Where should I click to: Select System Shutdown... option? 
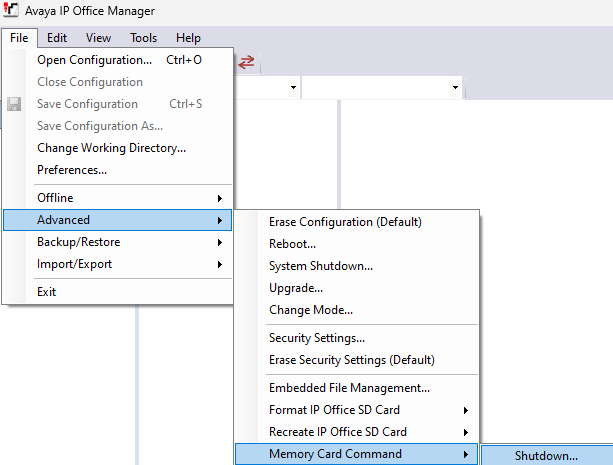[357, 266]
